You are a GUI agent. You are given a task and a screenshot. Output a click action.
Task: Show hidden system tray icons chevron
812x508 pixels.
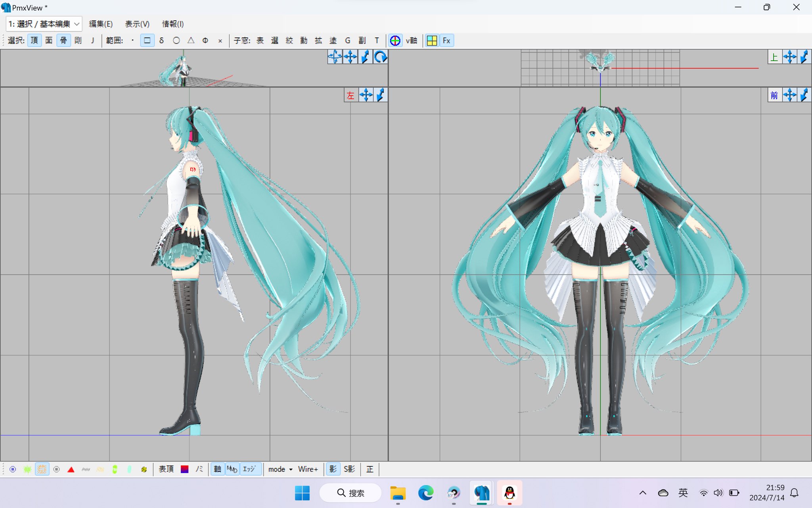pyautogui.click(x=643, y=493)
